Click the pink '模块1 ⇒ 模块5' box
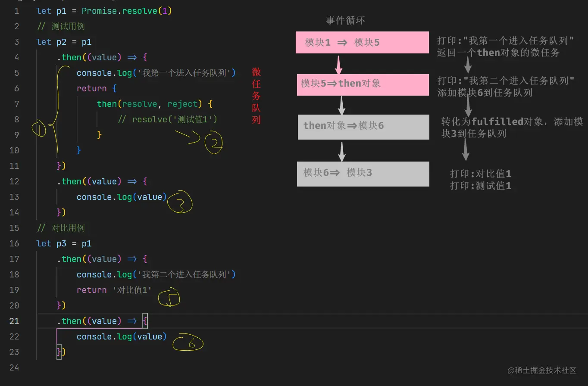This screenshot has width=588, height=386. (362, 42)
